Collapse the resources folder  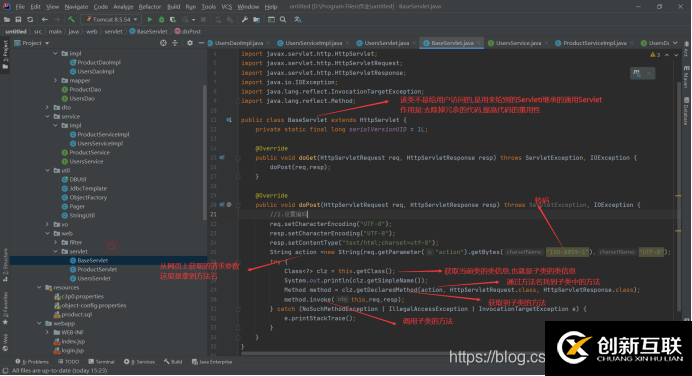(40, 287)
